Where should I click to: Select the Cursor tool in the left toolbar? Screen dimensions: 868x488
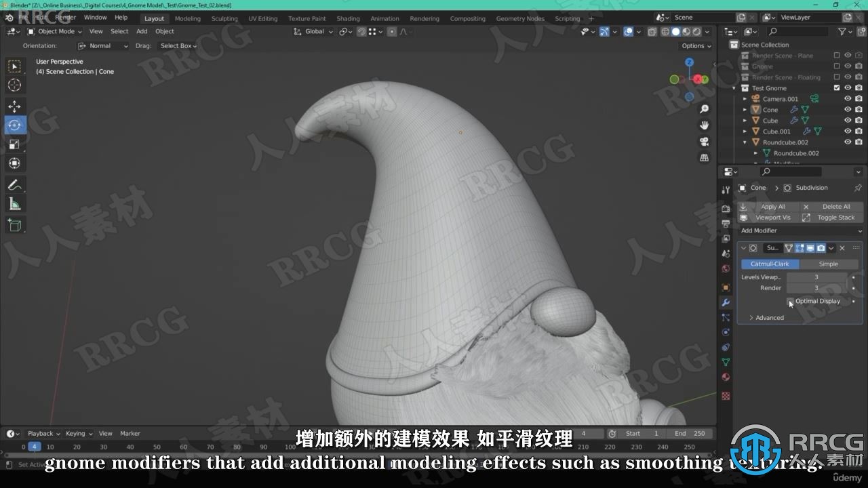pyautogui.click(x=14, y=85)
